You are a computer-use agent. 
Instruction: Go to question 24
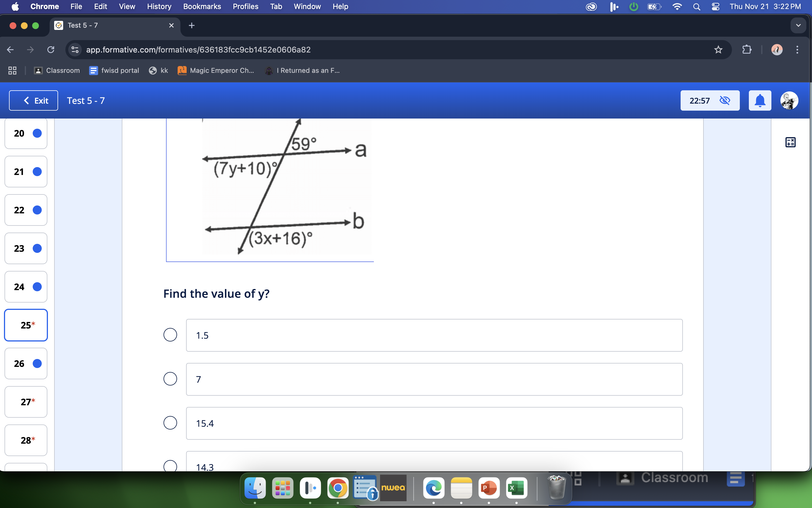pyautogui.click(x=26, y=286)
